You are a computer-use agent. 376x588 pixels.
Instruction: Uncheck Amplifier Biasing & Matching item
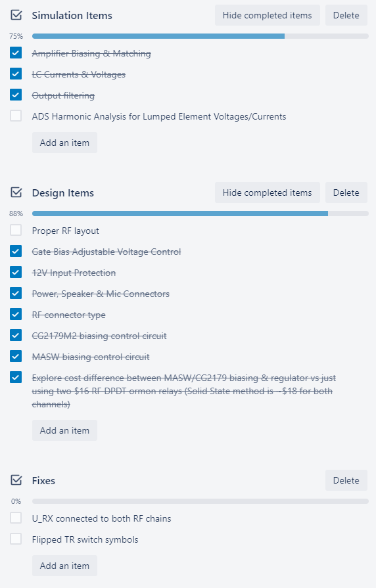pyautogui.click(x=16, y=53)
